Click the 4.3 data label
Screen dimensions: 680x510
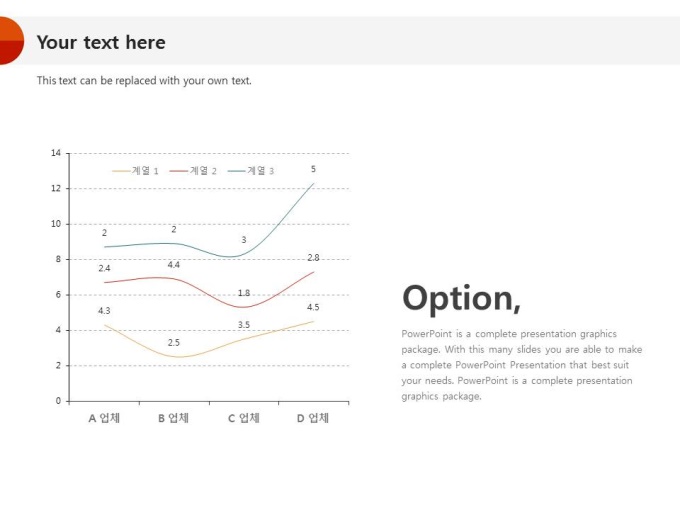[104, 311]
